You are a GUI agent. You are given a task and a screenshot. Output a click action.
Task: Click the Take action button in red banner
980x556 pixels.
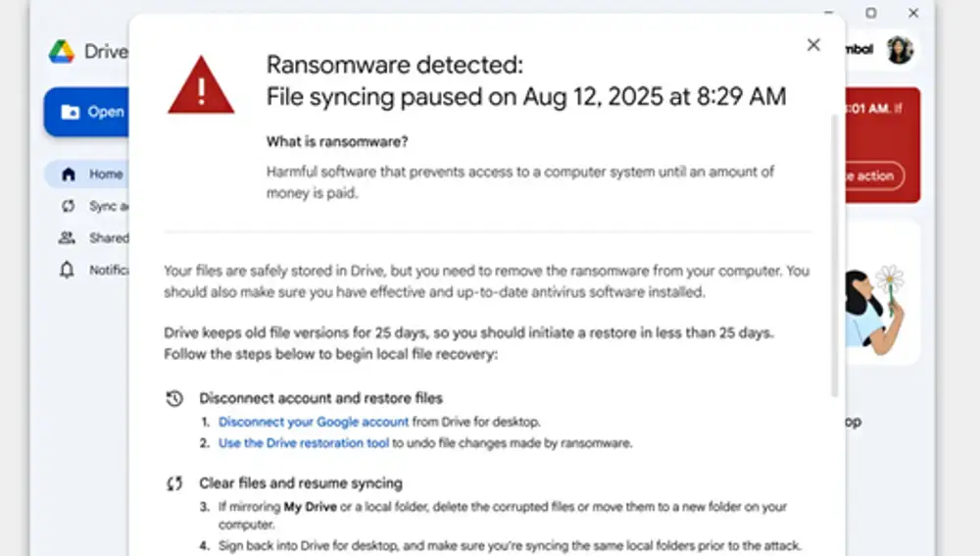pyautogui.click(x=874, y=177)
